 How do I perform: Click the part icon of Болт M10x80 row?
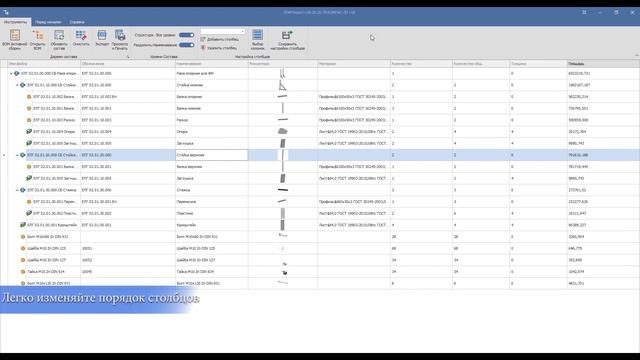(23, 237)
